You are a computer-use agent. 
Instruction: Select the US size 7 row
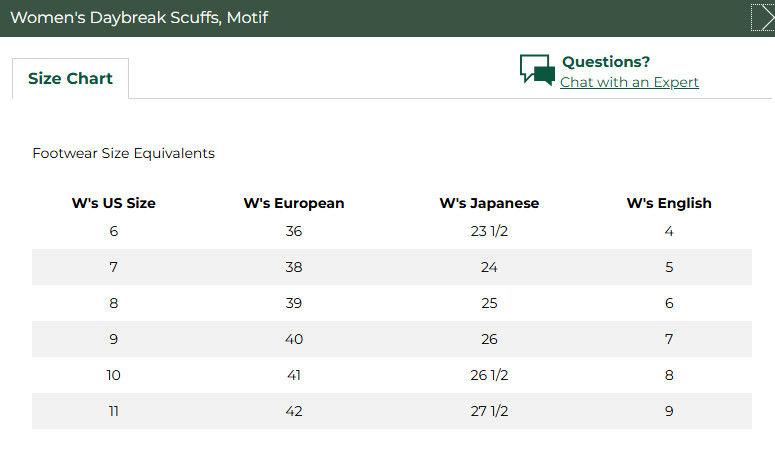392,267
